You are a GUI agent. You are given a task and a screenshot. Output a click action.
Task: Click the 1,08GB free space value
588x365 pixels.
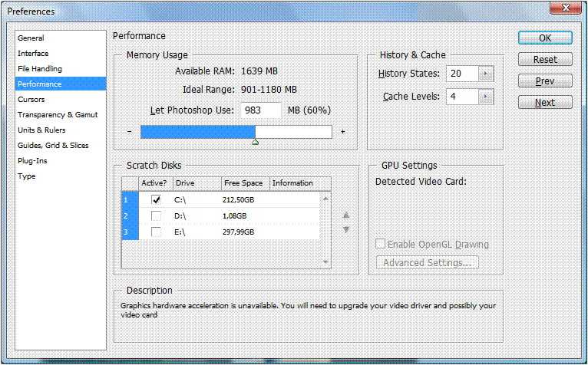234,215
